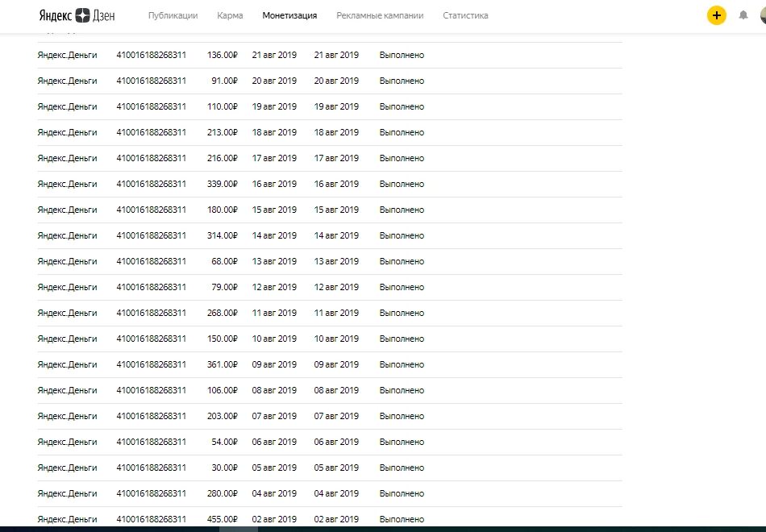The height and width of the screenshot is (532, 766).
Task: Click the second 08 авг 2019 date
Action: [336, 390]
